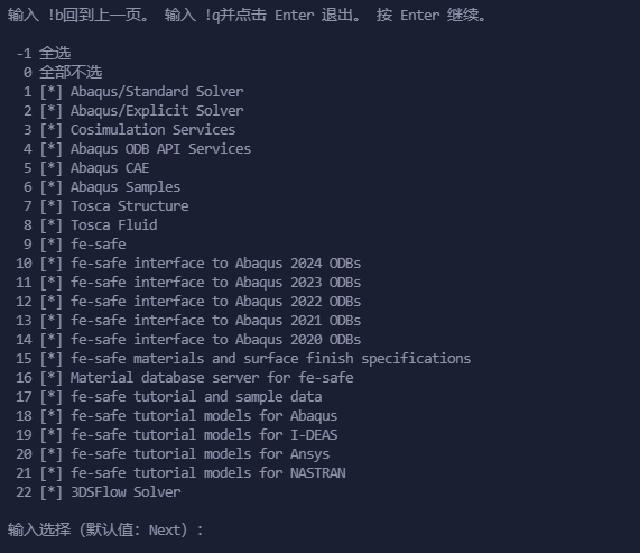This screenshot has height=553, width=640.
Task: Toggle the Abaqus CAE checkbox
Action: 51,169
